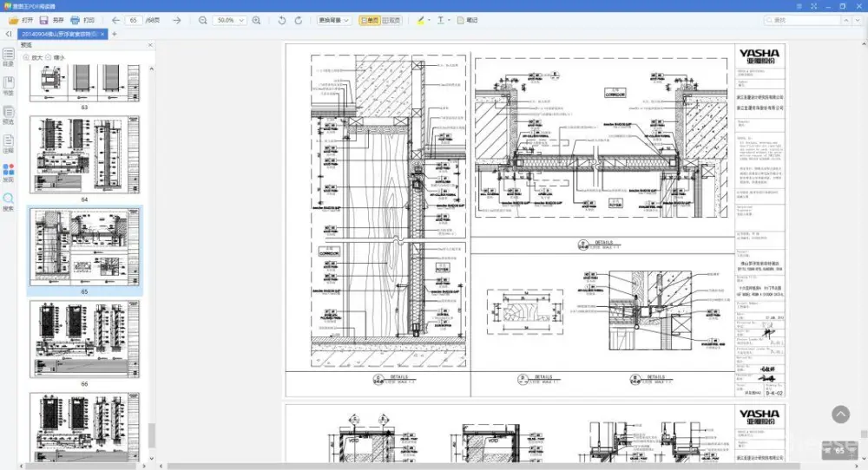The image size is (868, 470).
Task: Collapse the sidebar with the chevron
Action: 8,34
